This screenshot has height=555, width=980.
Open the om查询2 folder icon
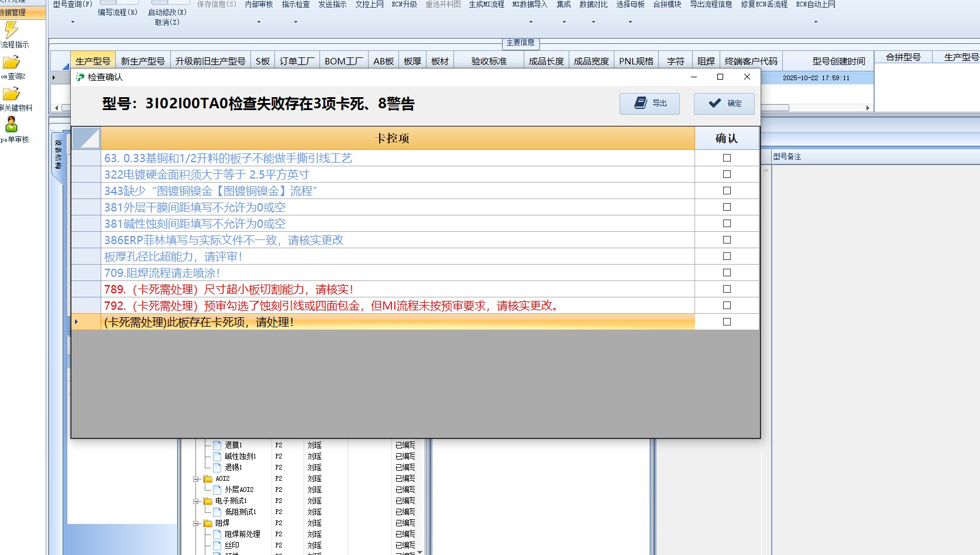point(11,62)
